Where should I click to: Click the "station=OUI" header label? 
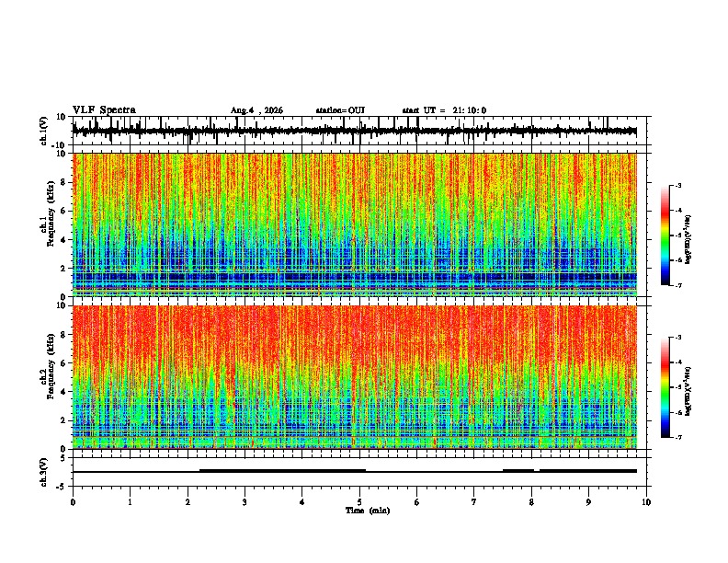(340, 110)
